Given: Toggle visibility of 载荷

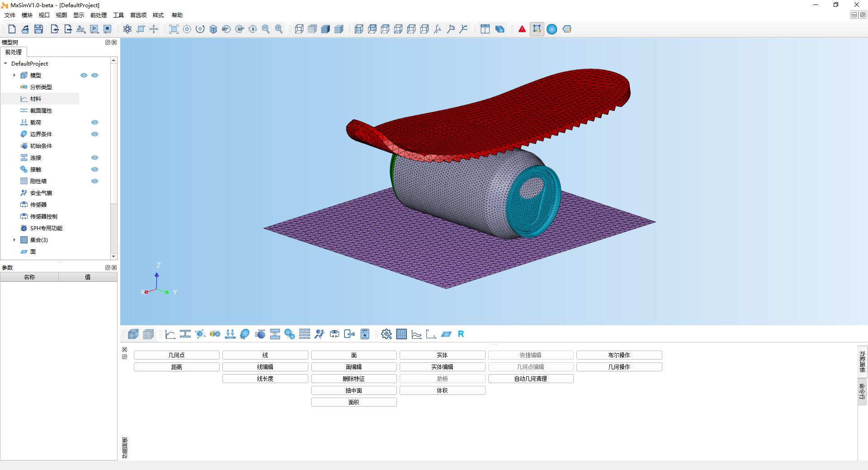Looking at the screenshot, I should tap(94, 122).
